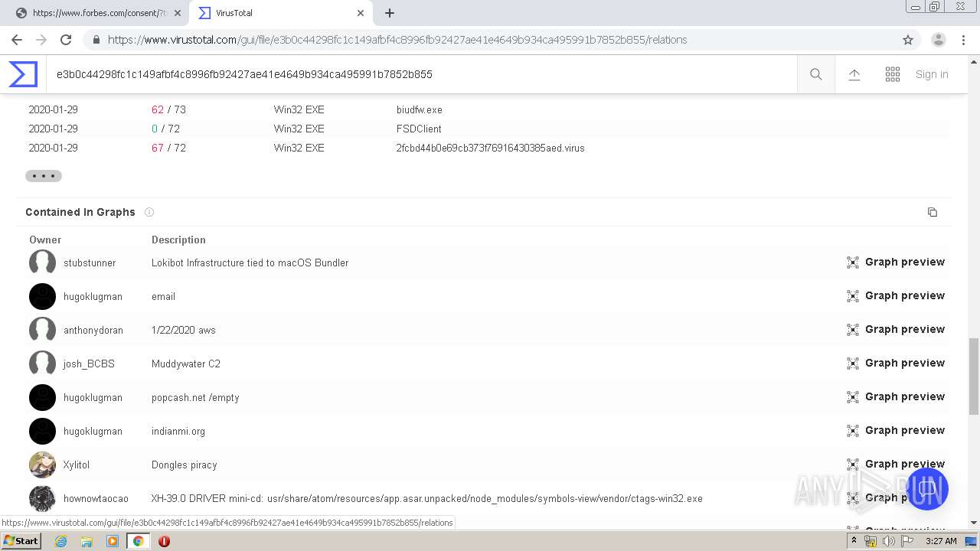Open a new browser tab
This screenshot has width=980, height=551.
tap(390, 13)
